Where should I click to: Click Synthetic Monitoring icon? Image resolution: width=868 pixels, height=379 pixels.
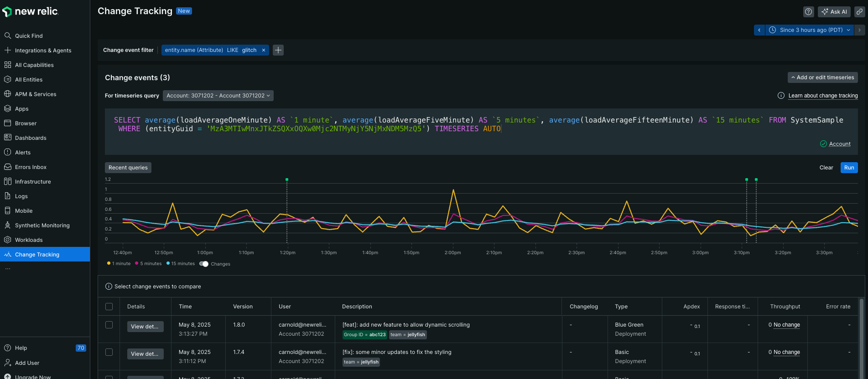(x=8, y=225)
